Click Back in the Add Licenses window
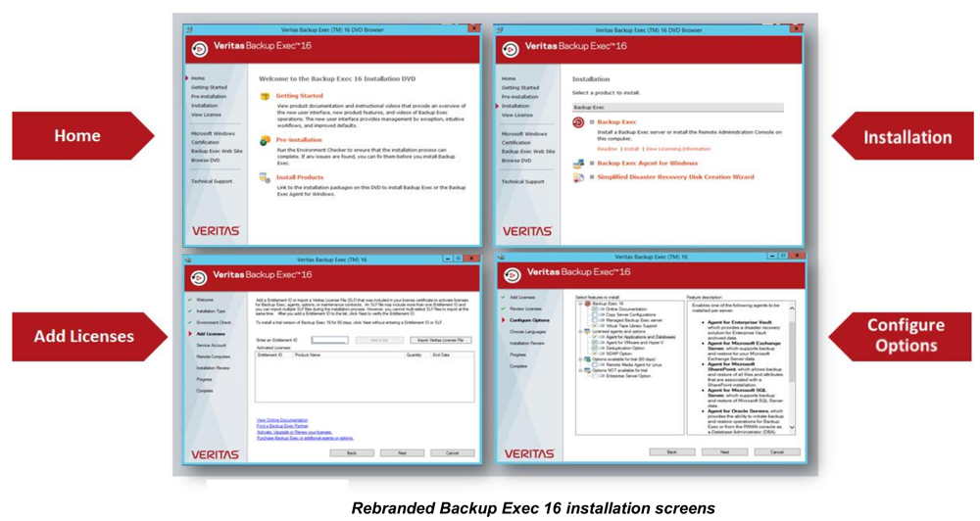Viewport: 980px width, 521px height. (352, 452)
